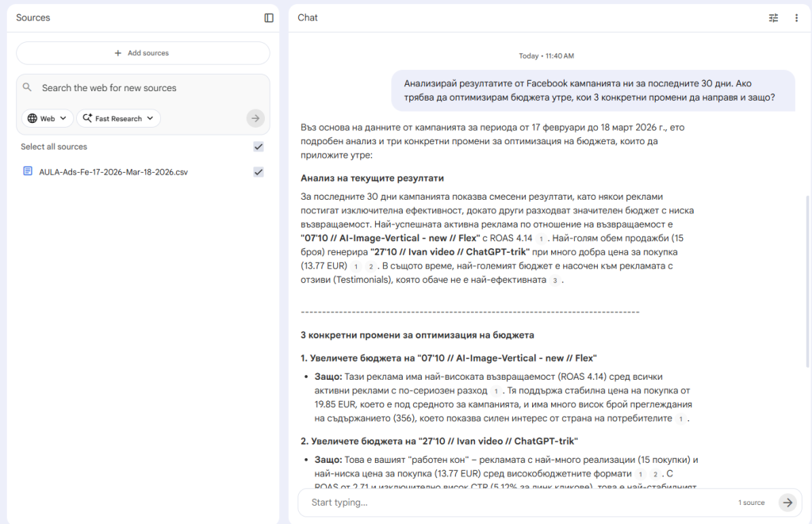
Task: Open AULA-Ads-Fe-17-2026-Mar-18-2026.csv source
Action: (x=113, y=172)
